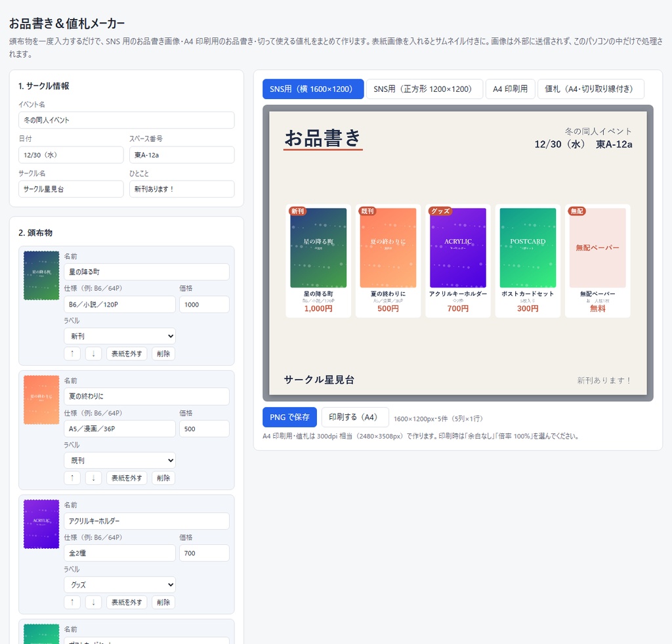This screenshot has width=672, height=644.
Task: Switch to SNS用（横 1600×1200）tab
Action: click(x=313, y=89)
